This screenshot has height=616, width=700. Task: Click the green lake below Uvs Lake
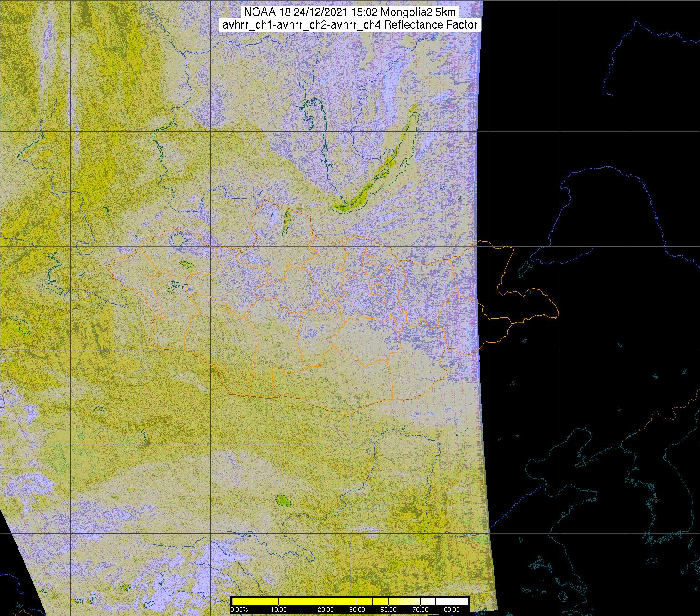point(187,265)
